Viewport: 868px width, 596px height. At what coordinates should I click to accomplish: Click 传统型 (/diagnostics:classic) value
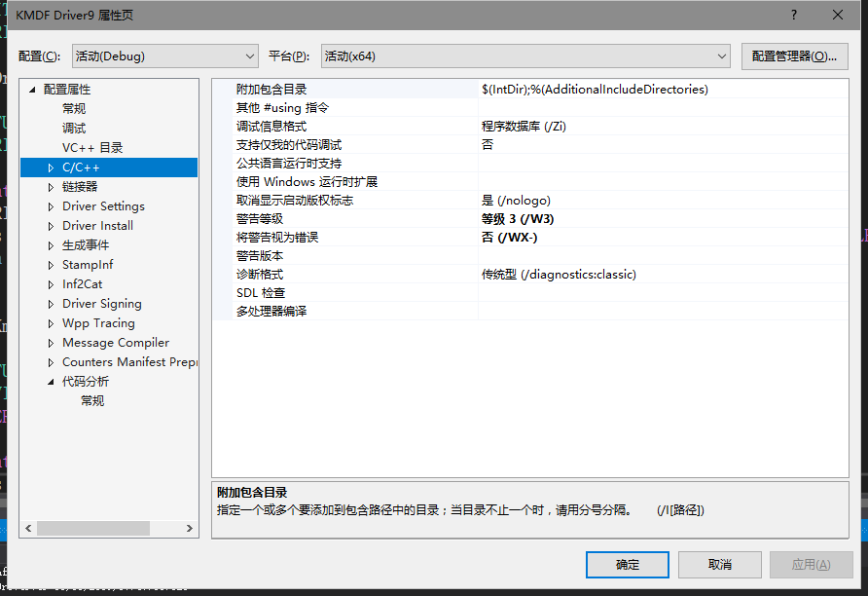(x=559, y=275)
